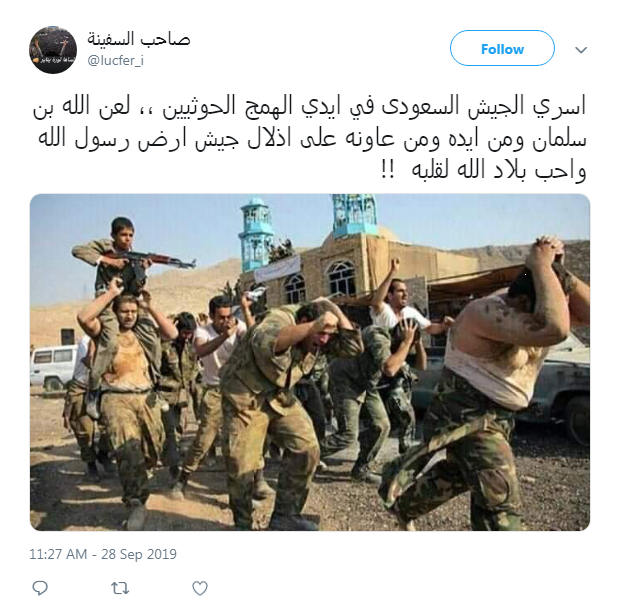The width and height of the screenshot is (621, 602).
Task: Click the white van in the photo
Action: (53, 367)
